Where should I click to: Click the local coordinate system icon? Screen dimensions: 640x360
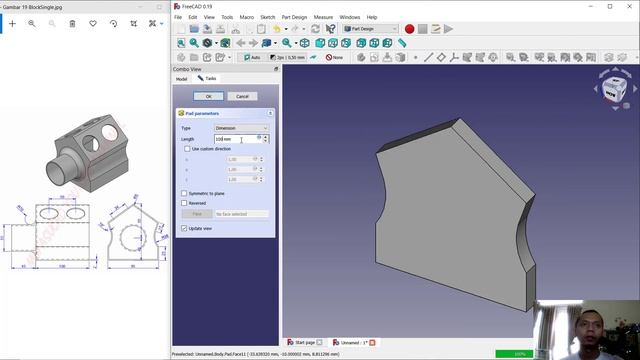point(454,58)
